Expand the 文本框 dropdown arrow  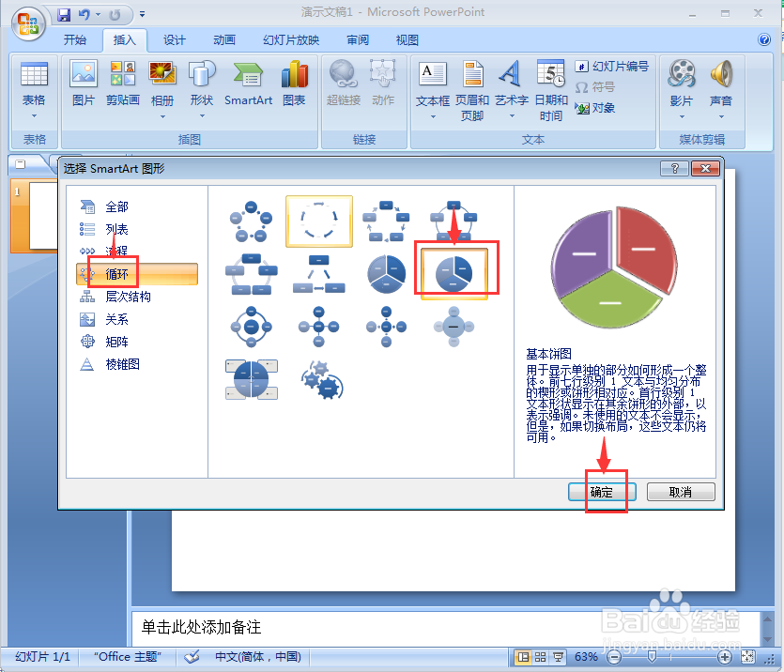coord(433,117)
